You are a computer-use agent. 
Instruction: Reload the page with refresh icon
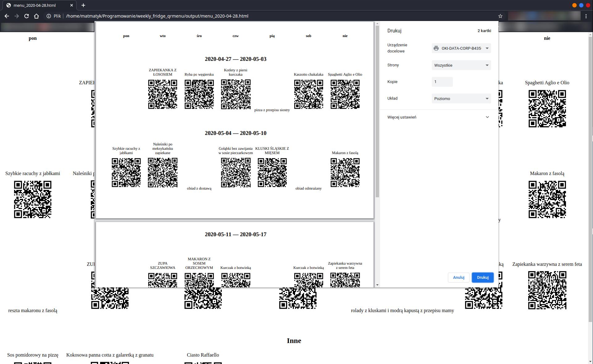[27, 16]
